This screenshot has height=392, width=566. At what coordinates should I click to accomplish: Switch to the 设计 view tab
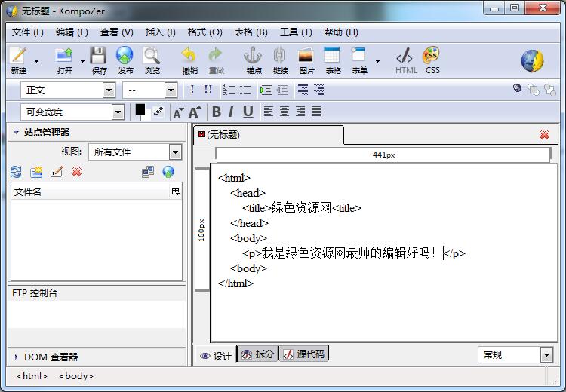(216, 356)
